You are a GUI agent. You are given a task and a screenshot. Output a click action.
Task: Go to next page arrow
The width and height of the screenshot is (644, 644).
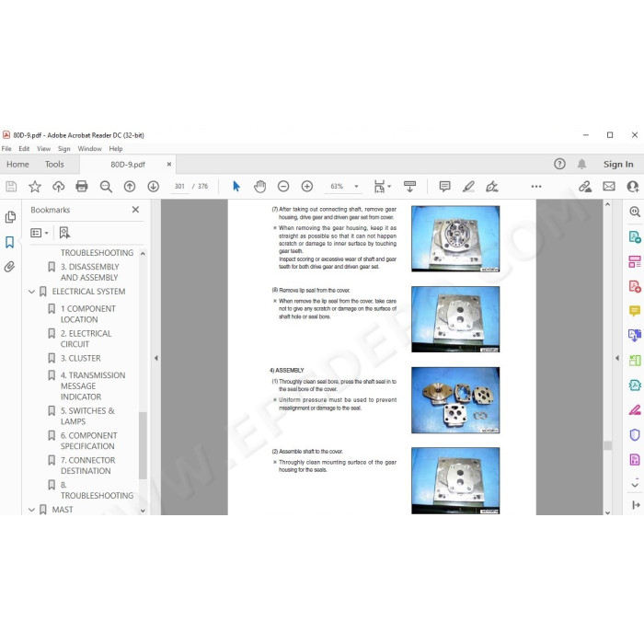coord(154,187)
